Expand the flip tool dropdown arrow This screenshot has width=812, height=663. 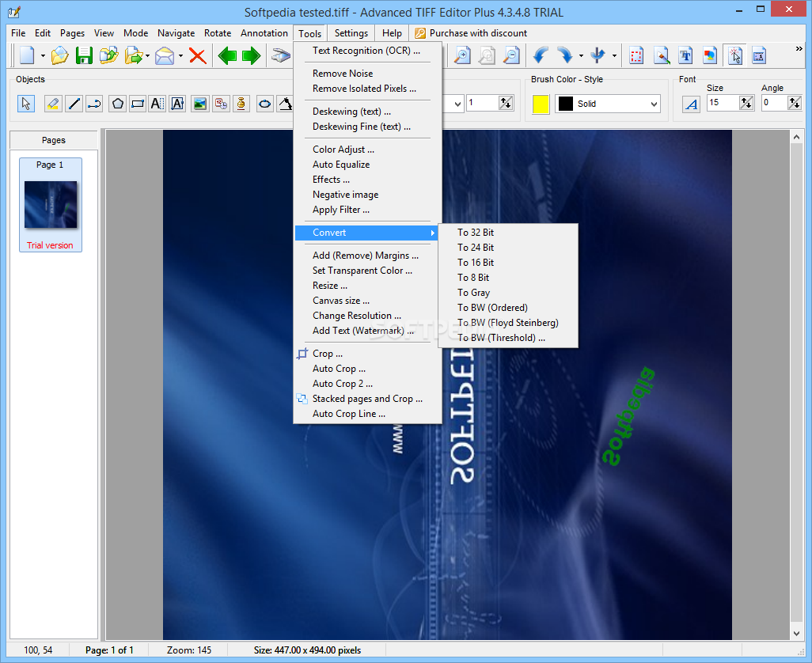(x=614, y=55)
